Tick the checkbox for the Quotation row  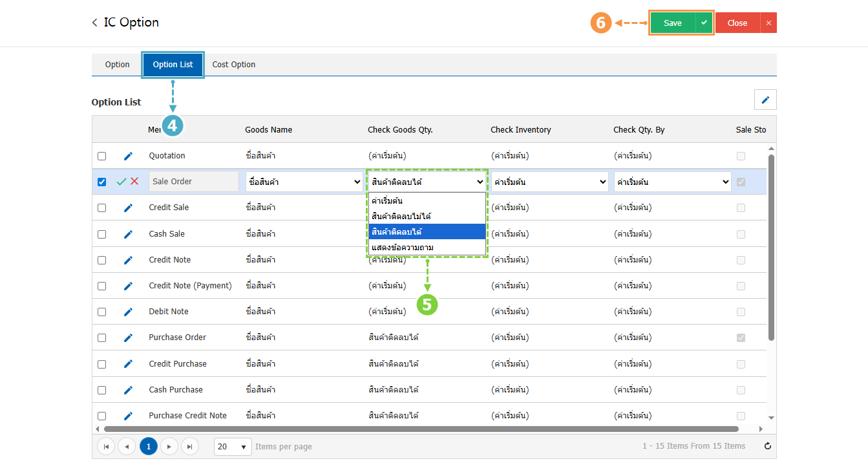pos(101,156)
